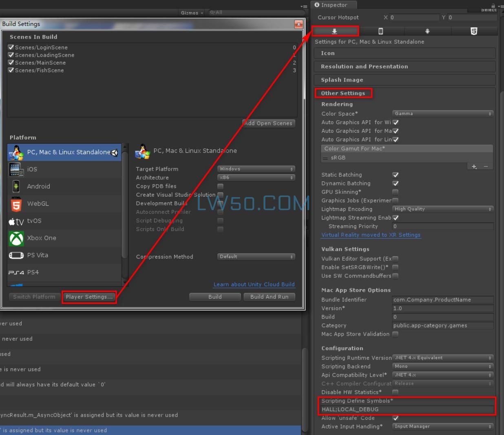Select the iOS platform tab icon in Inspector

point(380,31)
